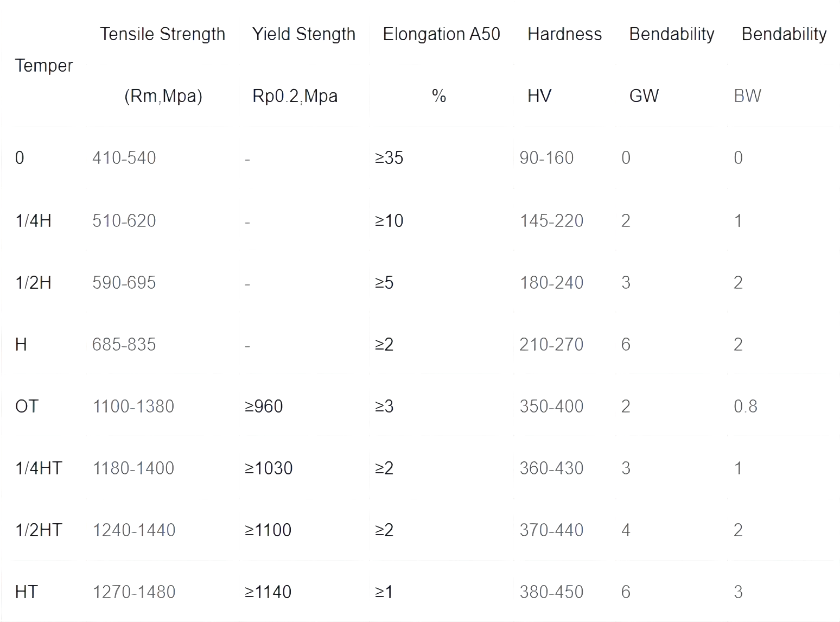
Task: Select the 1/2HT temper row label
Action: click(39, 530)
